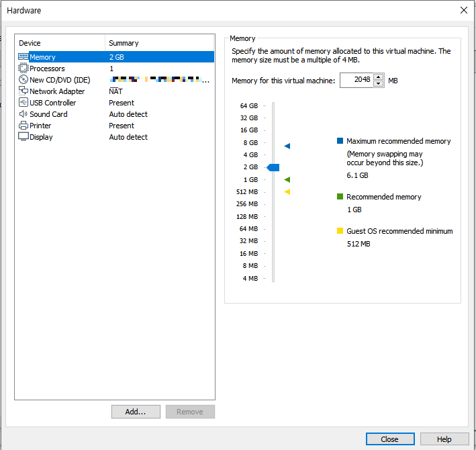Screen dimensions: 476x450
Task: Click the yellow guest OS minimum marker
Action: 287,192
